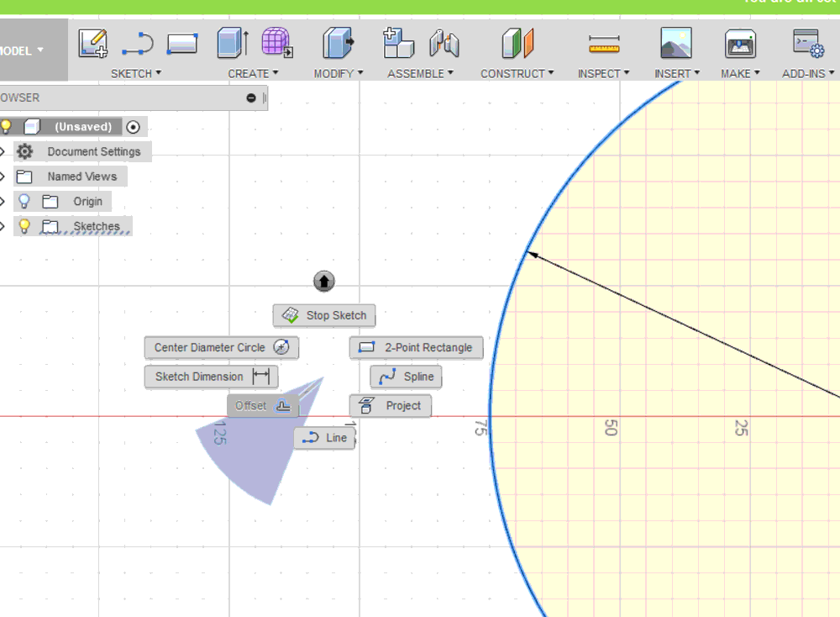Open the MODEL workspace switcher
The width and height of the screenshot is (840, 617).
tap(21, 50)
